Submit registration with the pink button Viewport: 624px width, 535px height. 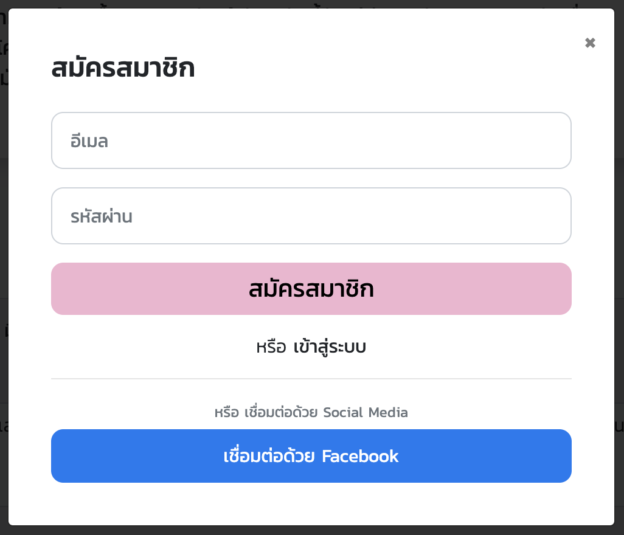pos(311,289)
